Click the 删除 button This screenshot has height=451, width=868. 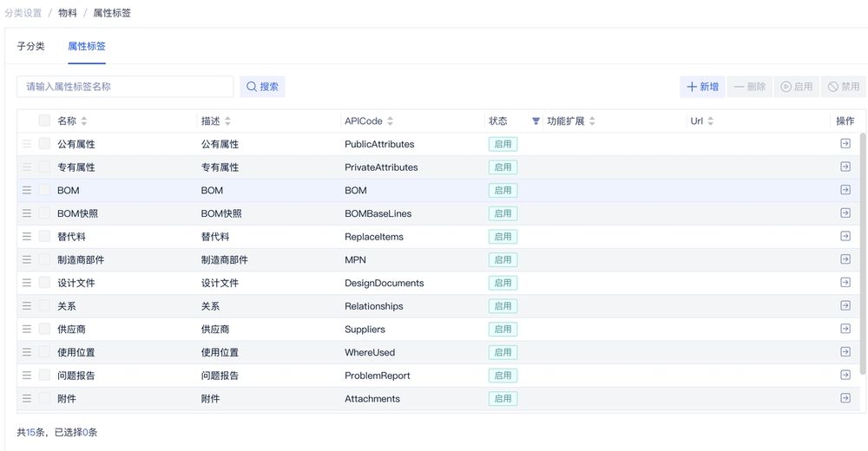point(750,87)
